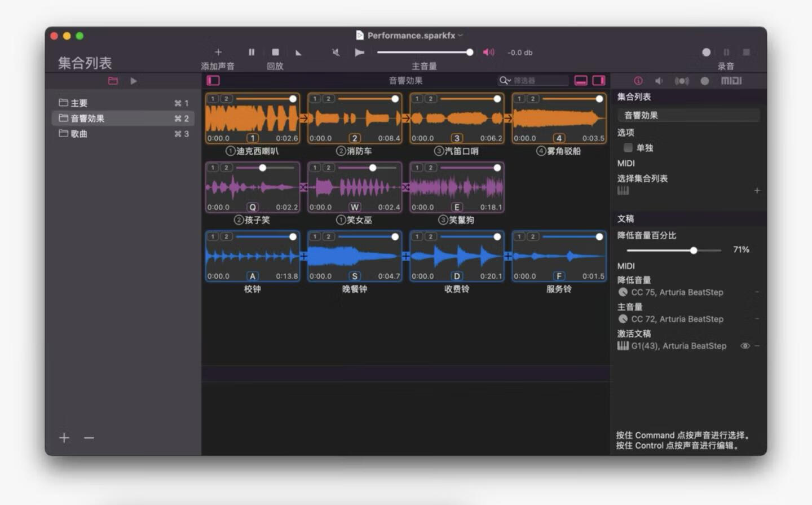Select the 雾角驳船 sound tile

(559, 118)
